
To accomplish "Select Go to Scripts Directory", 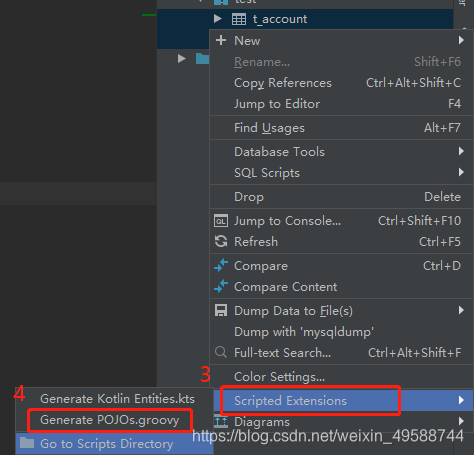I will [x=114, y=444].
